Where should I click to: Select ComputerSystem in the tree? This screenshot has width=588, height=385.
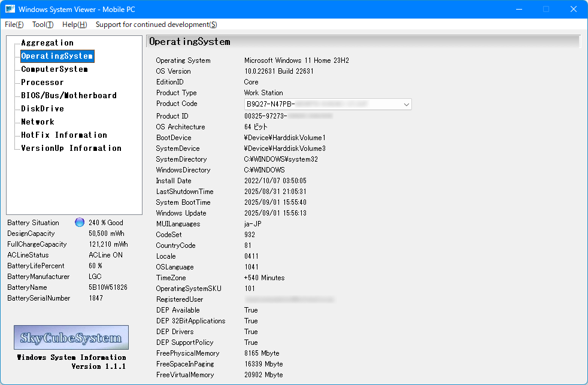coord(54,69)
